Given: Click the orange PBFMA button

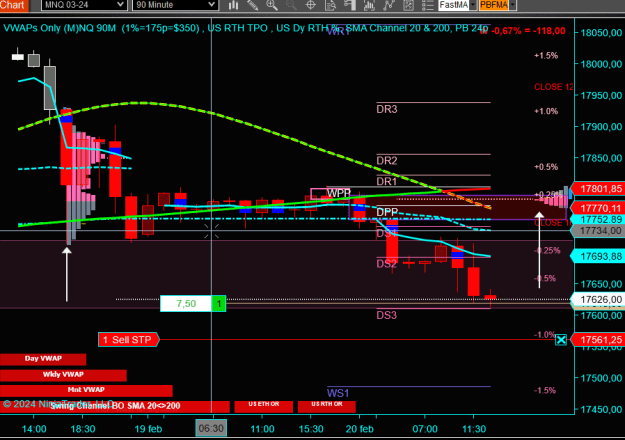Looking at the screenshot, I should (494, 5).
